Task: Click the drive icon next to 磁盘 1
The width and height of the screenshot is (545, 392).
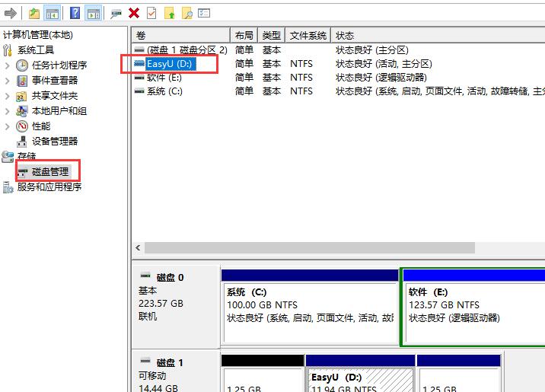Action: click(x=145, y=361)
